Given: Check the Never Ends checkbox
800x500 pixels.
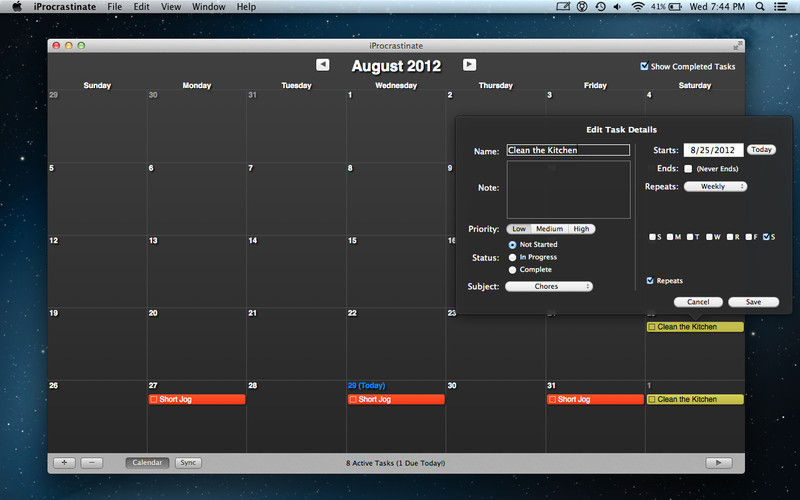Looking at the screenshot, I should 688,168.
